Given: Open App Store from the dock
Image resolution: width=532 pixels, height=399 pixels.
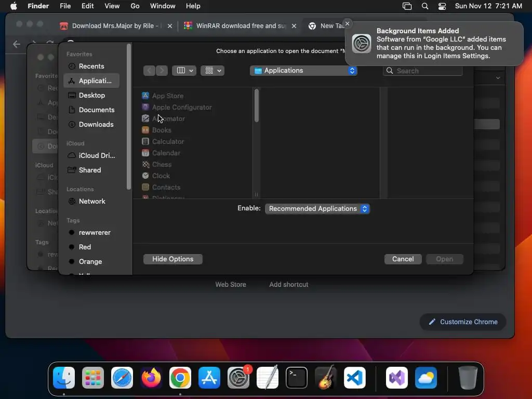Looking at the screenshot, I should 209,378.
